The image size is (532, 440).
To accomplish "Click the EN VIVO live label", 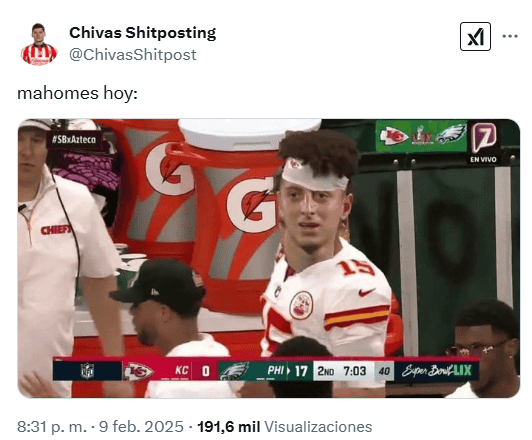I will click(x=483, y=159).
